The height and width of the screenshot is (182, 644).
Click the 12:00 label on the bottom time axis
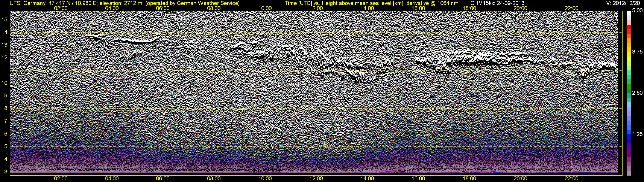(x=316, y=179)
